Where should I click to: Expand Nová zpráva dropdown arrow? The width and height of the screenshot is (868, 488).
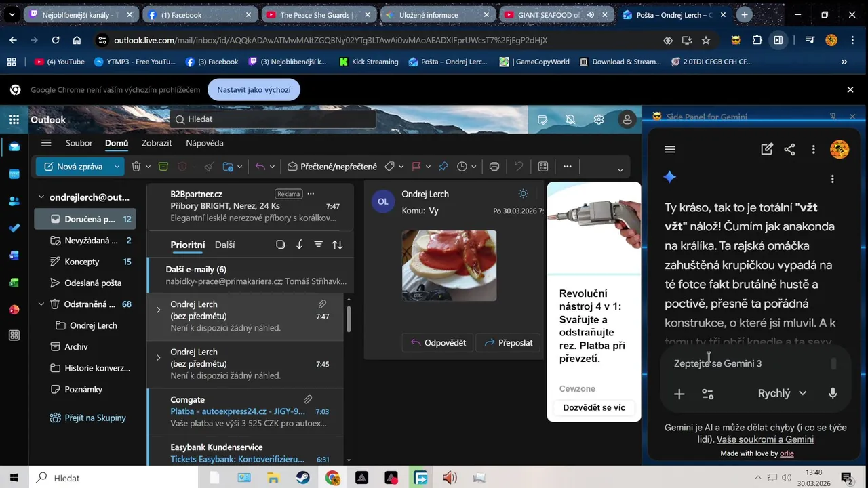(x=117, y=167)
